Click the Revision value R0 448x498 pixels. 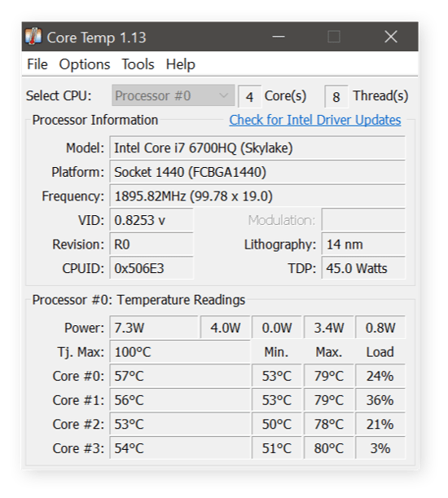[x=152, y=245]
